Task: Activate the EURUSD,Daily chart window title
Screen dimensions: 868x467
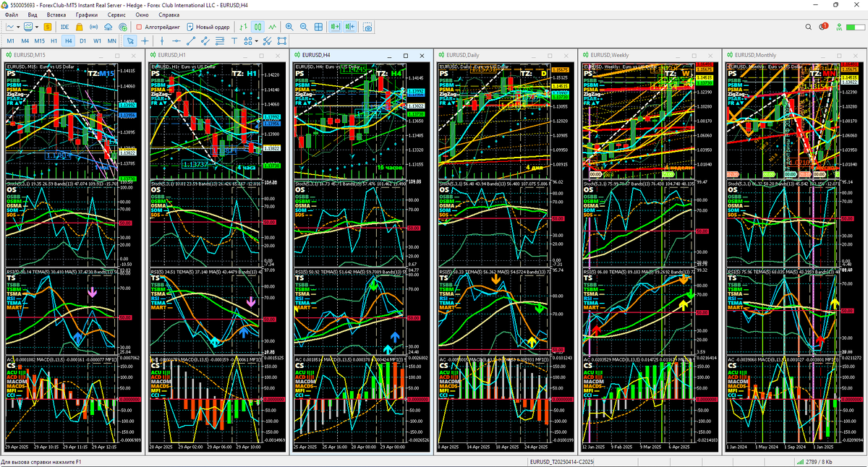Action: coord(463,55)
